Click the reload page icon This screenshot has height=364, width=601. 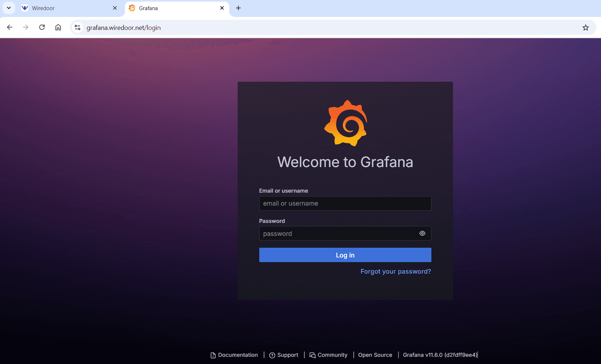42,27
